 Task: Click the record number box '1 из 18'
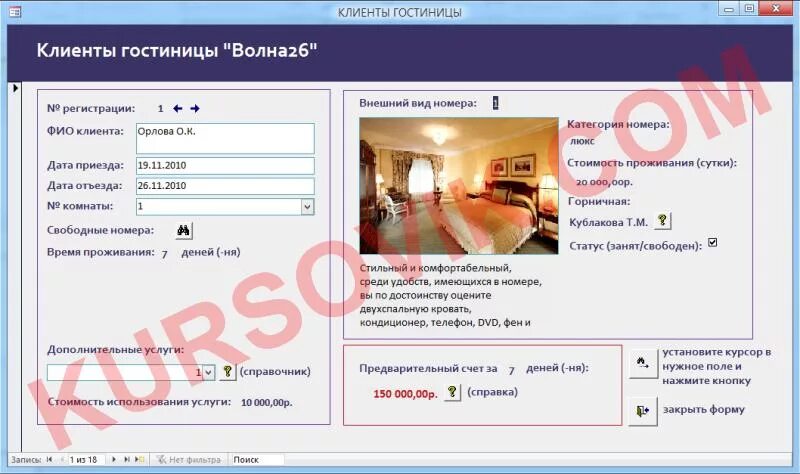click(87, 460)
